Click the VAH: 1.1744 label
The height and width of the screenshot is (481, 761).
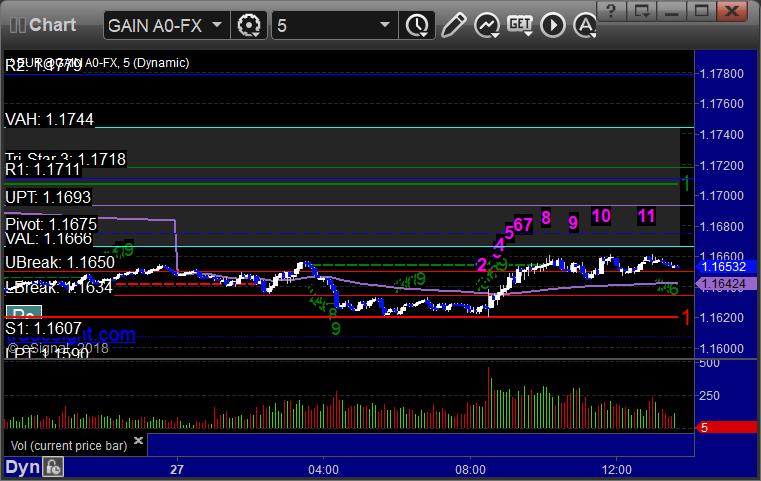click(50, 119)
